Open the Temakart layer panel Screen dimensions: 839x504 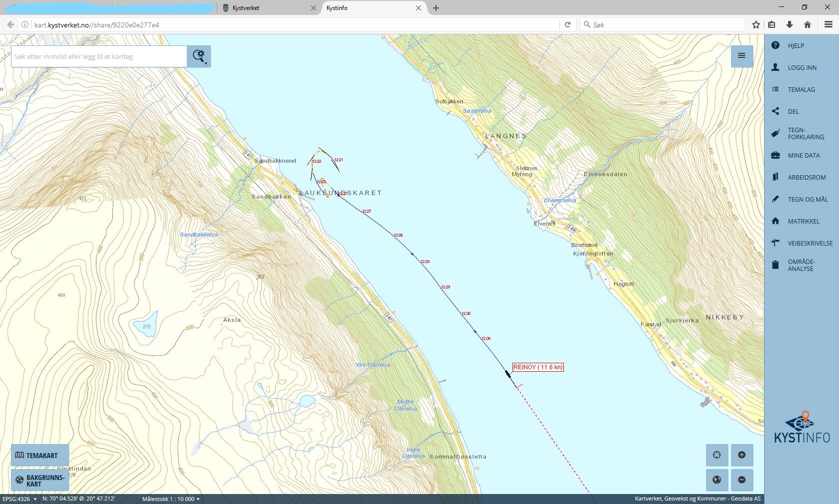[x=40, y=455]
